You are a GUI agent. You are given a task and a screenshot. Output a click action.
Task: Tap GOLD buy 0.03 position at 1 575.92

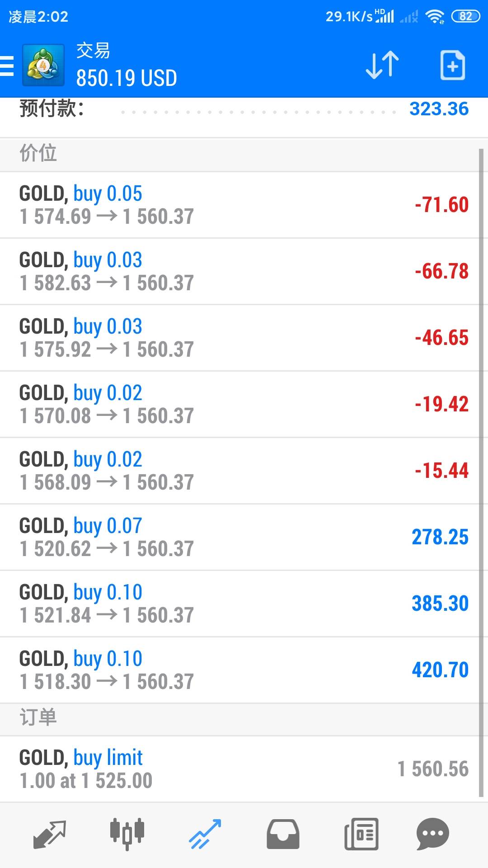[239, 338]
